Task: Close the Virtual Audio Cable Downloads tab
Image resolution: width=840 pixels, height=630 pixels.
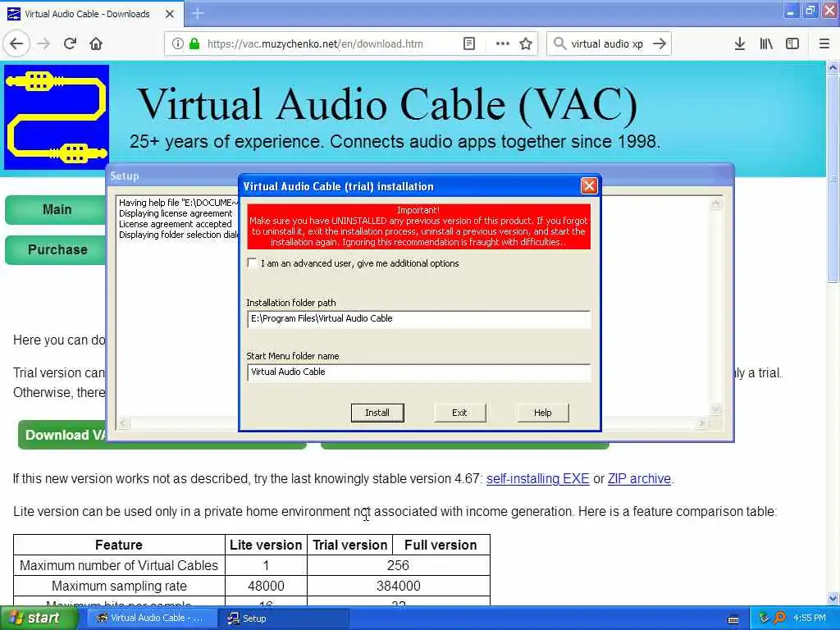Action: (170, 14)
